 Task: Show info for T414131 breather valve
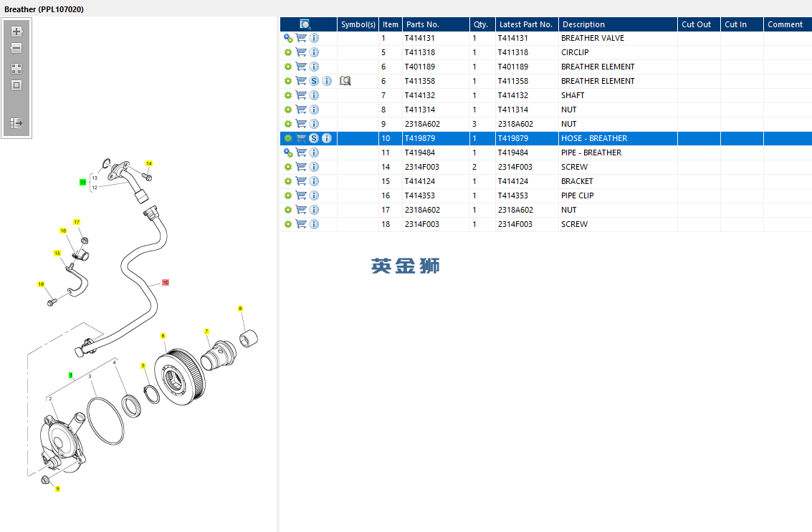[314, 38]
